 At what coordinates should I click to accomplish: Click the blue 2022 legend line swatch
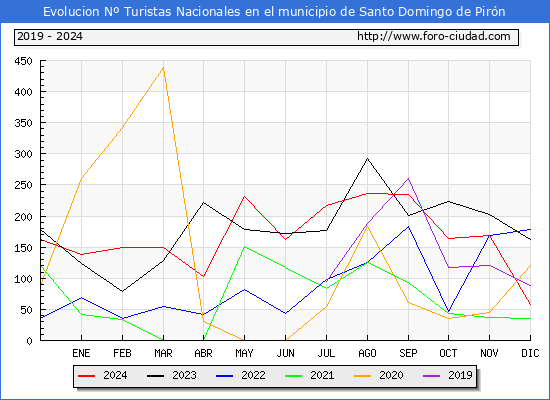pos(224,376)
